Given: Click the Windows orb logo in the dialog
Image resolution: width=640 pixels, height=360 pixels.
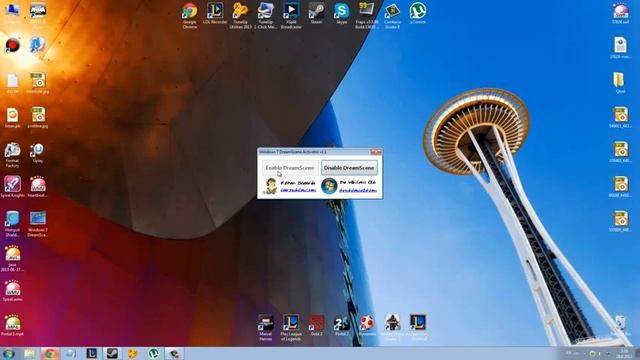Looking at the screenshot, I should 329,186.
